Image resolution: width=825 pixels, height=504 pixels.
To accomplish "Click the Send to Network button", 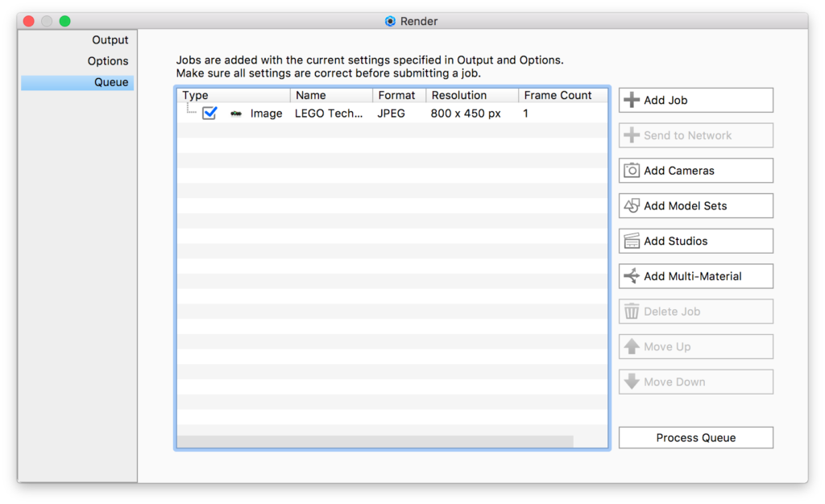I will [695, 135].
